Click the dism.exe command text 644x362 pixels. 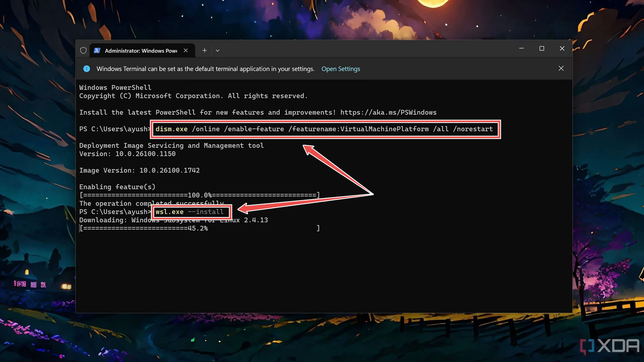tap(324, 129)
